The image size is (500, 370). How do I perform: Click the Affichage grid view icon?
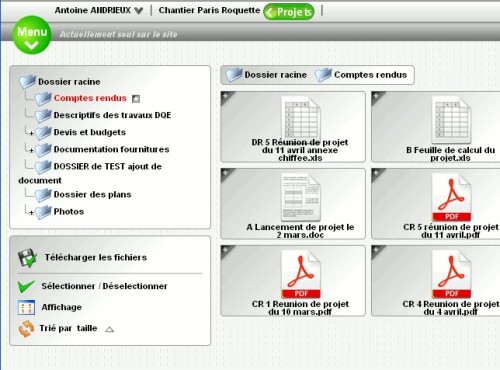click(x=26, y=307)
